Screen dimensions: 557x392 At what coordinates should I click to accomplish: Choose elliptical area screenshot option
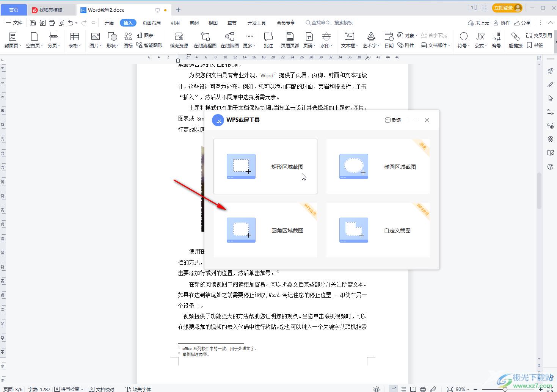click(378, 166)
